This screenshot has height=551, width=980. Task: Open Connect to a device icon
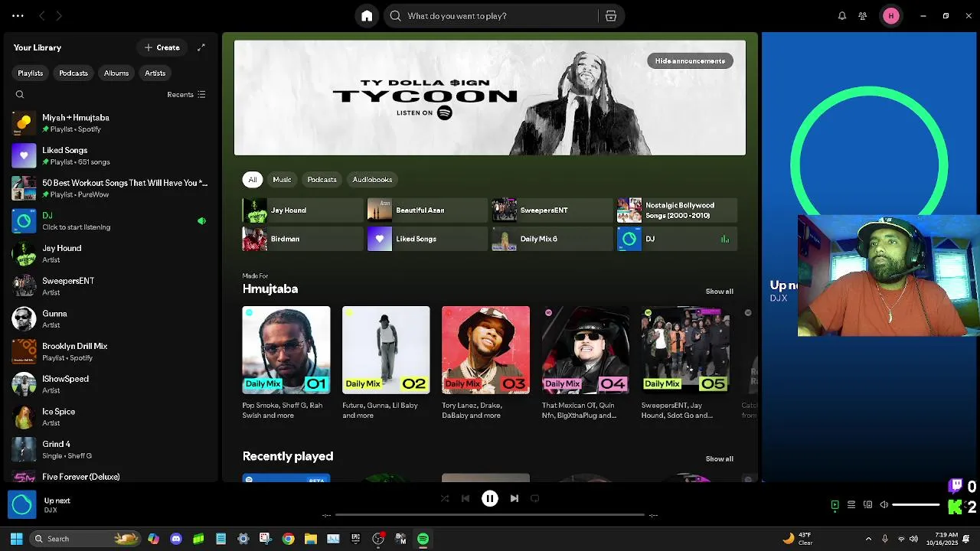[x=868, y=505]
